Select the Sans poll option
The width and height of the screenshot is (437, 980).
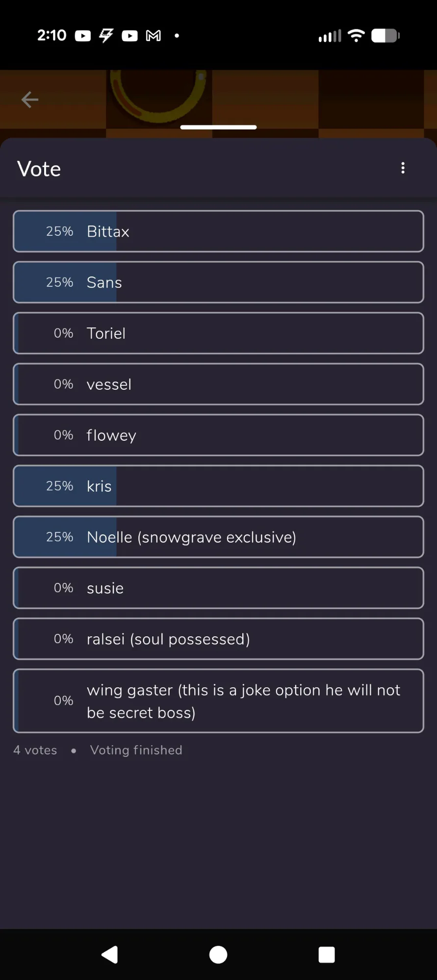[x=218, y=282]
